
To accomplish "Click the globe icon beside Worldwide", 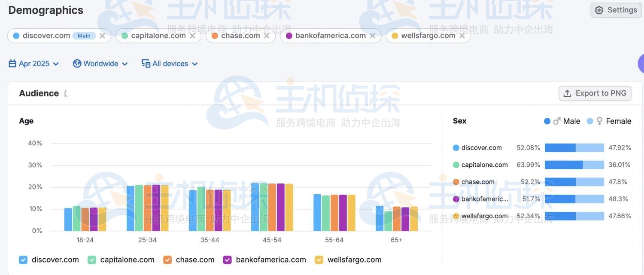I will (77, 63).
